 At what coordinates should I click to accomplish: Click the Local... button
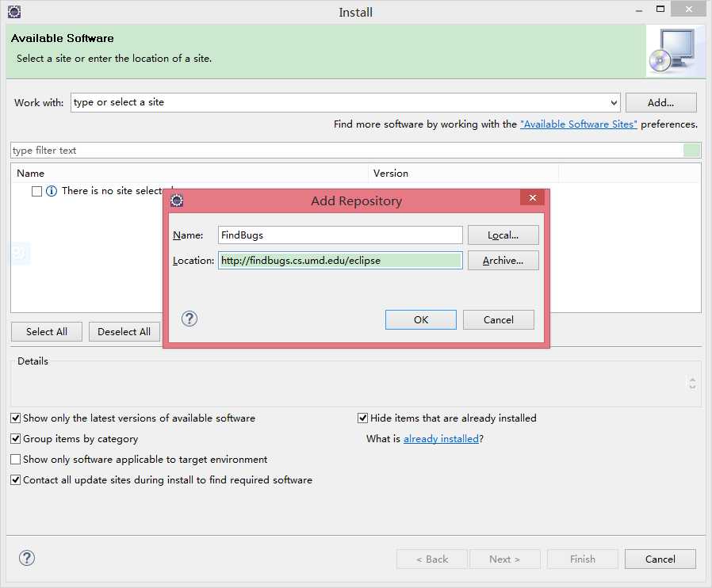tap(503, 235)
